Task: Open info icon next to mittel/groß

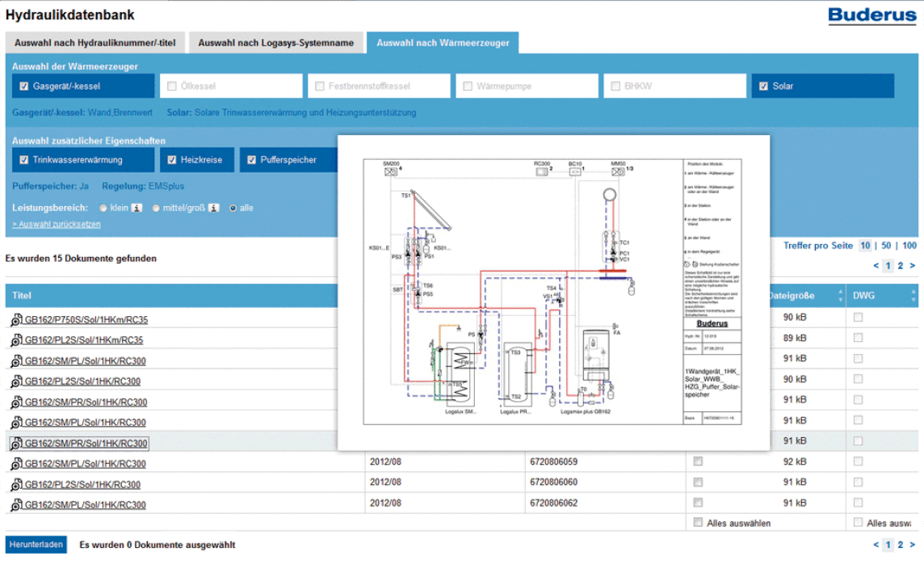Action: [x=214, y=208]
